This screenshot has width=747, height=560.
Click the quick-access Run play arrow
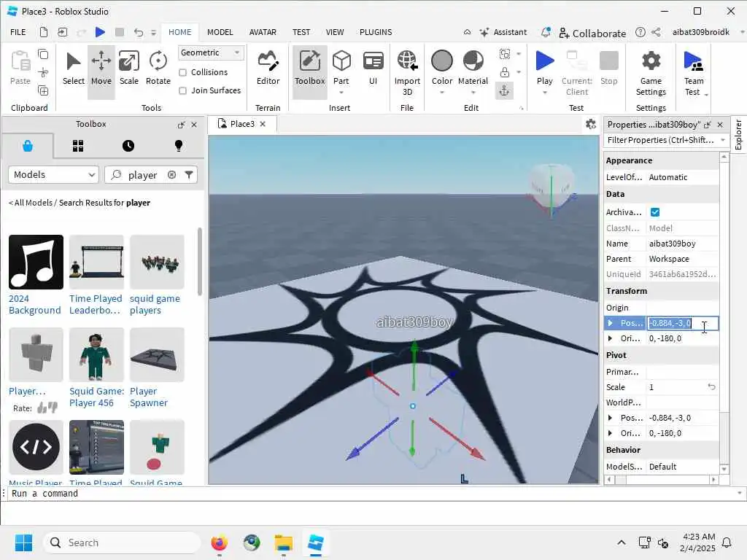point(100,32)
